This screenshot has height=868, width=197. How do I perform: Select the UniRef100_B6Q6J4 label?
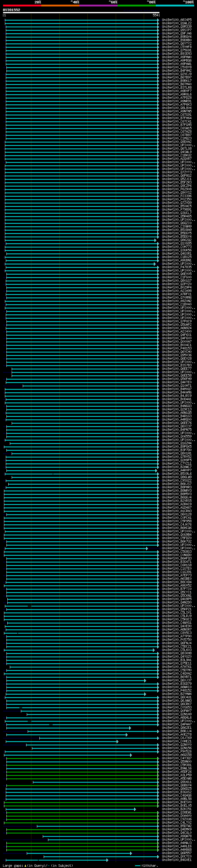point(177,497)
